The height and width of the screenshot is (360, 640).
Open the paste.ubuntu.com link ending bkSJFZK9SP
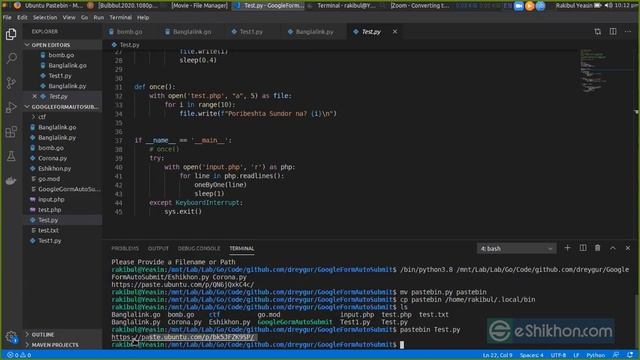[x=183, y=337]
